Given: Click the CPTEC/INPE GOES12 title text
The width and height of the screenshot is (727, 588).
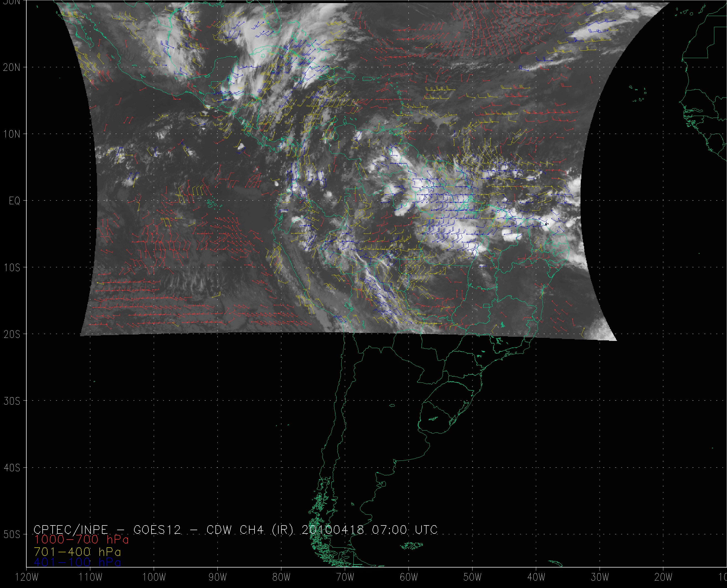Looking at the screenshot, I should pyautogui.click(x=236, y=529).
